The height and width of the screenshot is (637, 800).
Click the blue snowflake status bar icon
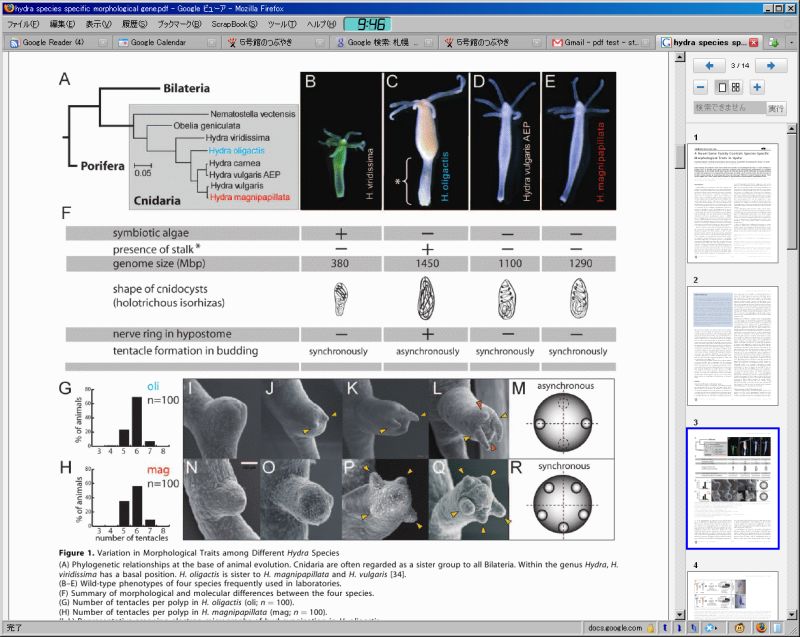710,628
